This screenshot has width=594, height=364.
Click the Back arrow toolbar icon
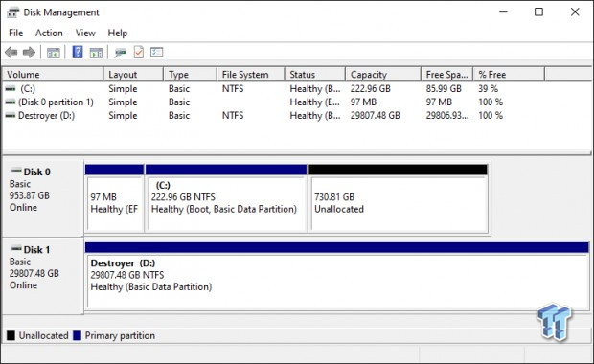11,52
